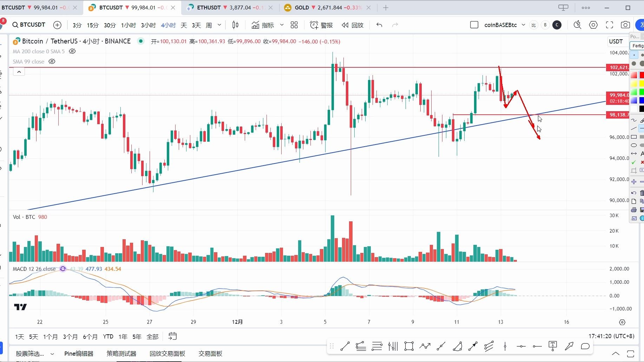
Task: Pick the yellow swatch in annotation palette
Action: [641, 83]
